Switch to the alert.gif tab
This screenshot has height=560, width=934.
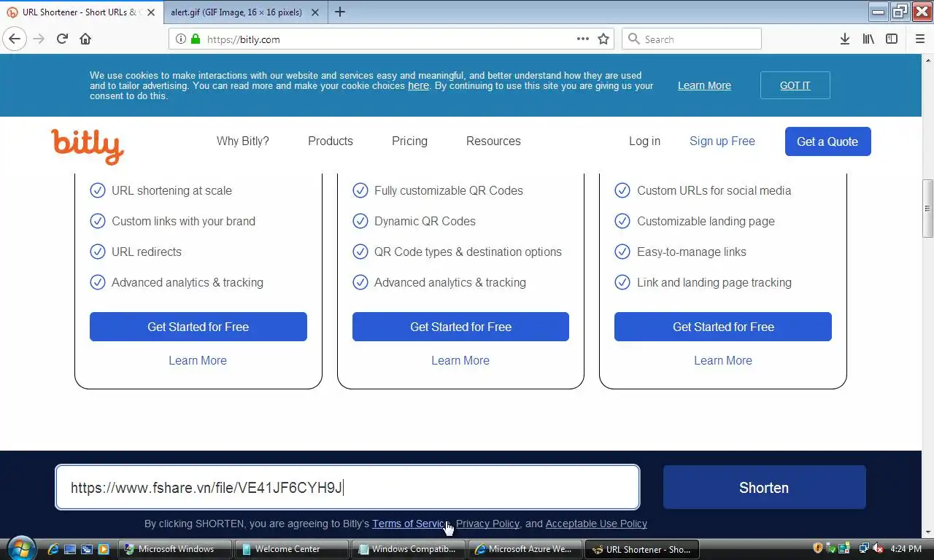(x=244, y=12)
